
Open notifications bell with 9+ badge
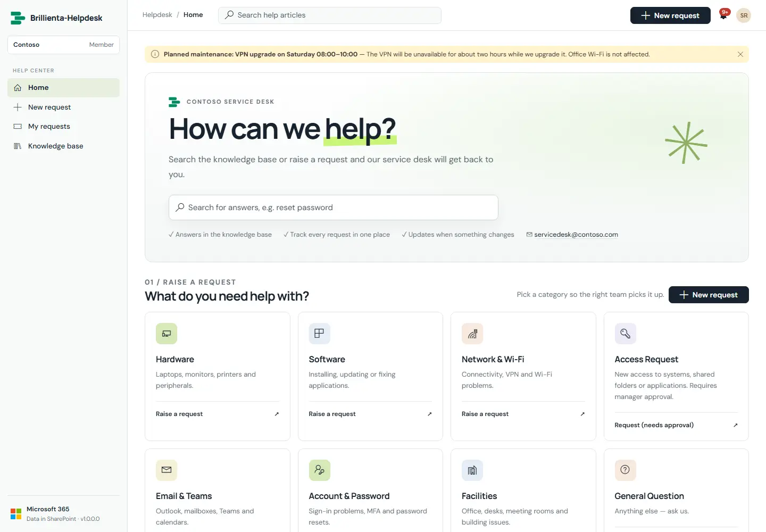click(x=723, y=15)
